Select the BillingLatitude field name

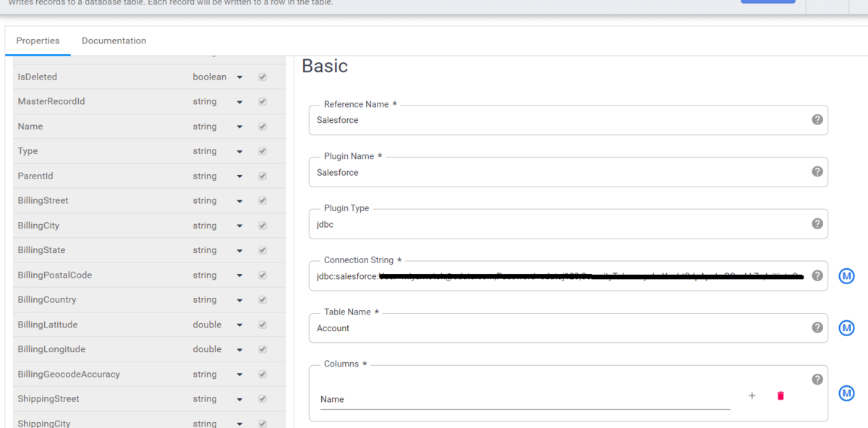click(48, 325)
